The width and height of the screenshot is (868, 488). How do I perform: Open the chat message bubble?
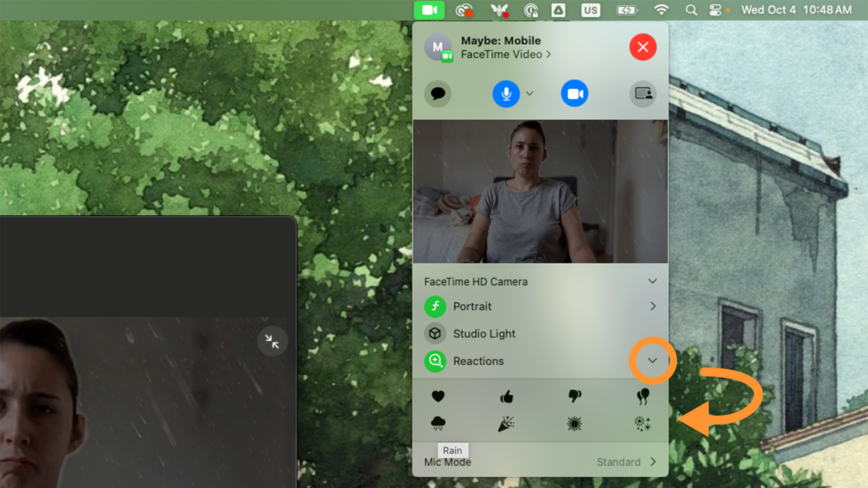(x=438, y=94)
